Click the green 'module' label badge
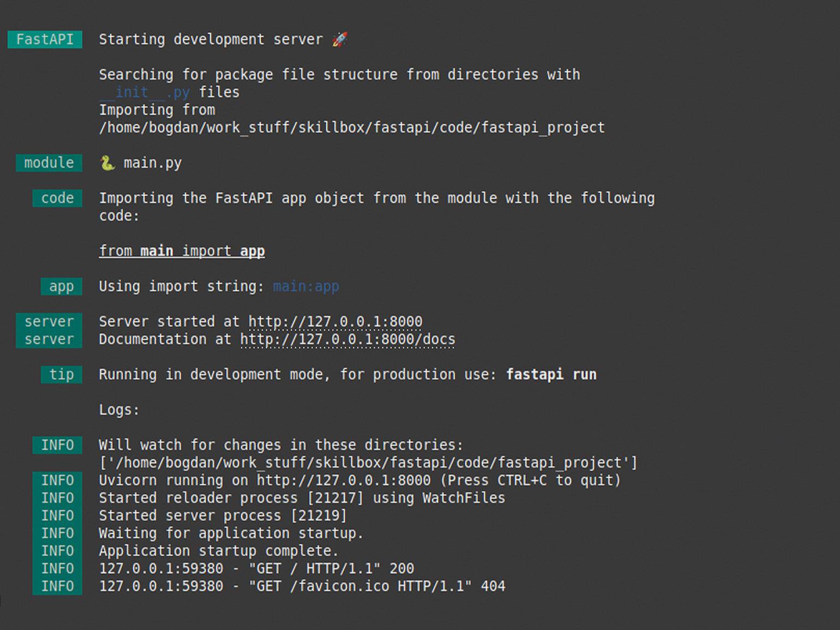Image resolution: width=840 pixels, height=630 pixels. pos(49,163)
